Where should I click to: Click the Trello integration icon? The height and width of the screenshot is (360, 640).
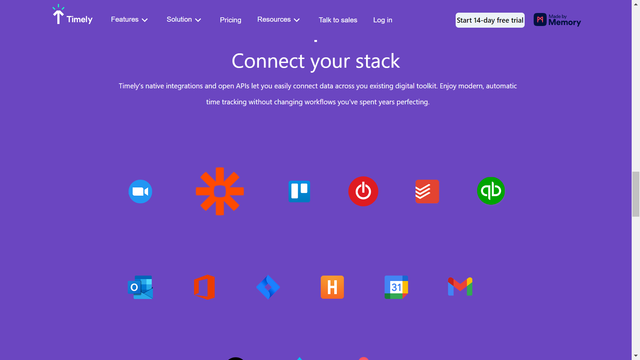[299, 191]
